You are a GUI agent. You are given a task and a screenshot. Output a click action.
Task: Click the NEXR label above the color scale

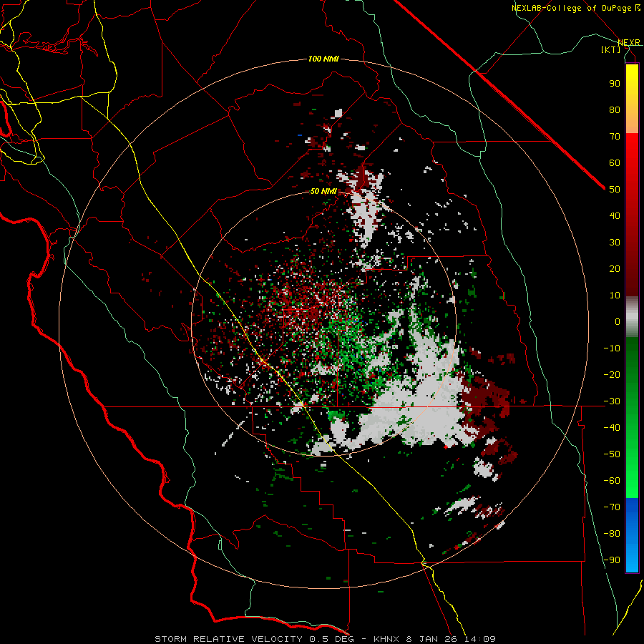628,42
